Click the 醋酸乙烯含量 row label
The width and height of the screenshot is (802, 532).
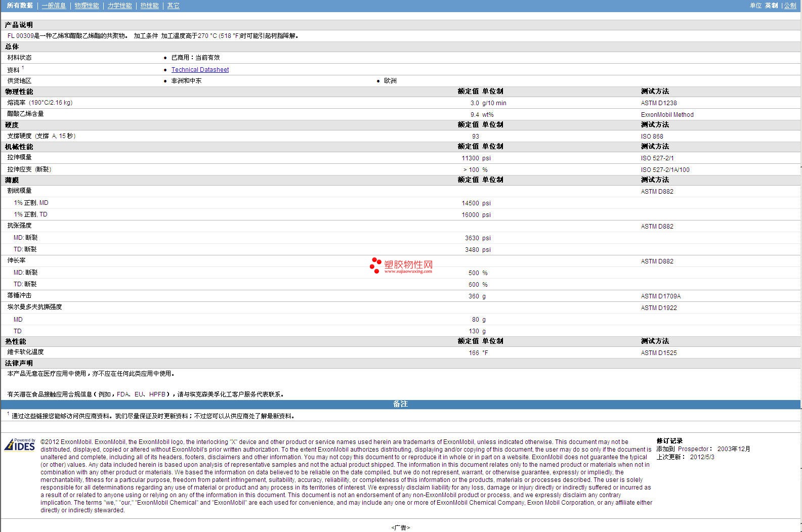click(25, 114)
